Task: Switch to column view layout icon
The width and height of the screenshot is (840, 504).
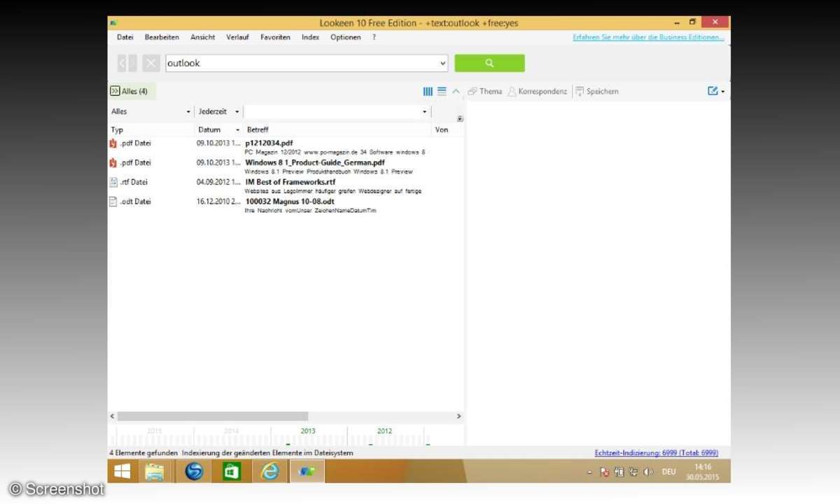Action: point(428,91)
